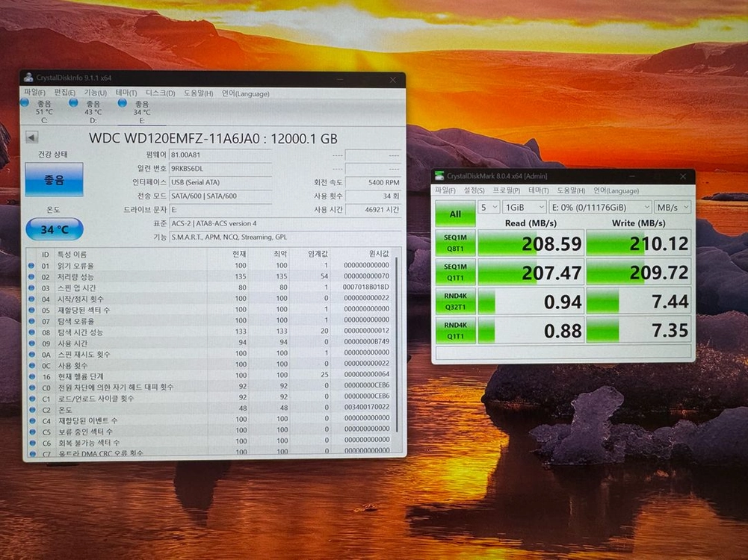The width and height of the screenshot is (748, 560).
Task: Open the unit dropdown showing MB/s
Action: [x=673, y=208]
